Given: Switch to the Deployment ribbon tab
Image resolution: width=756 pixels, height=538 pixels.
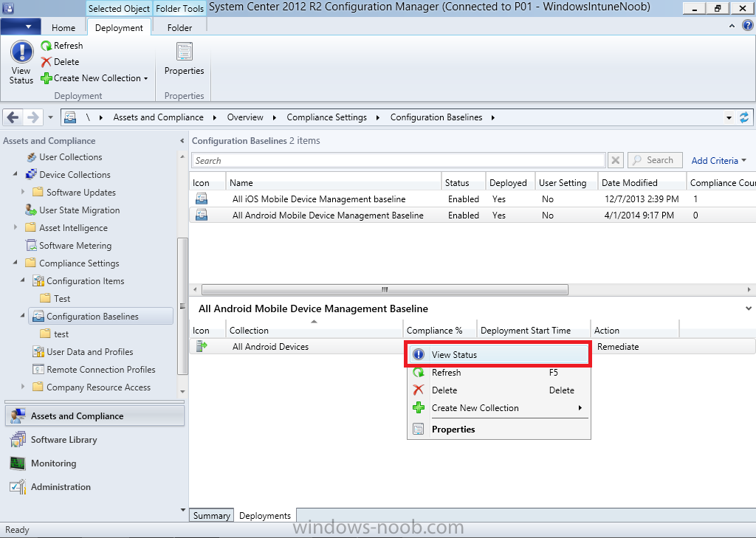Looking at the screenshot, I should point(119,28).
